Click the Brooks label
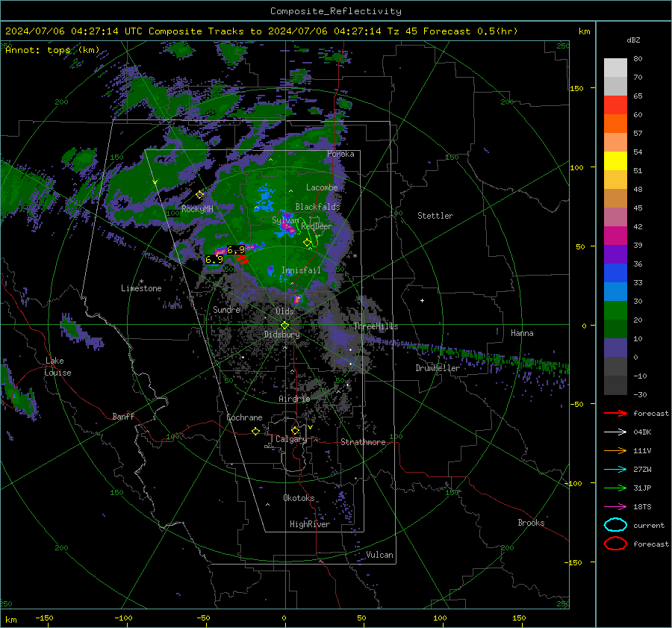The width and height of the screenshot is (672, 628). [x=531, y=523]
